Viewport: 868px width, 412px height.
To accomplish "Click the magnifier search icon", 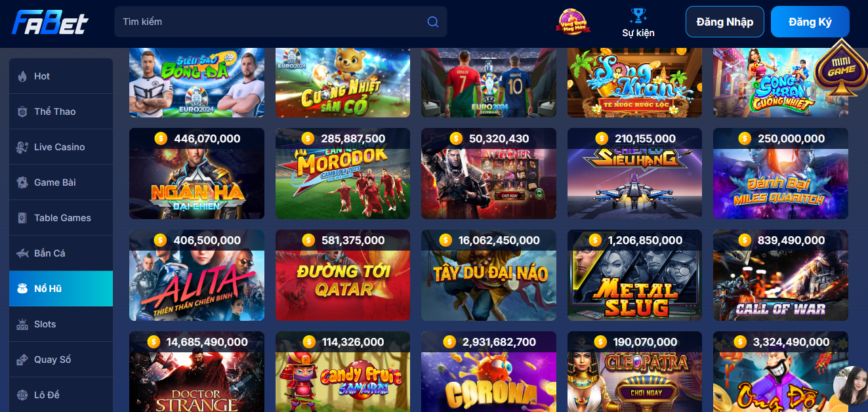I will coord(432,22).
